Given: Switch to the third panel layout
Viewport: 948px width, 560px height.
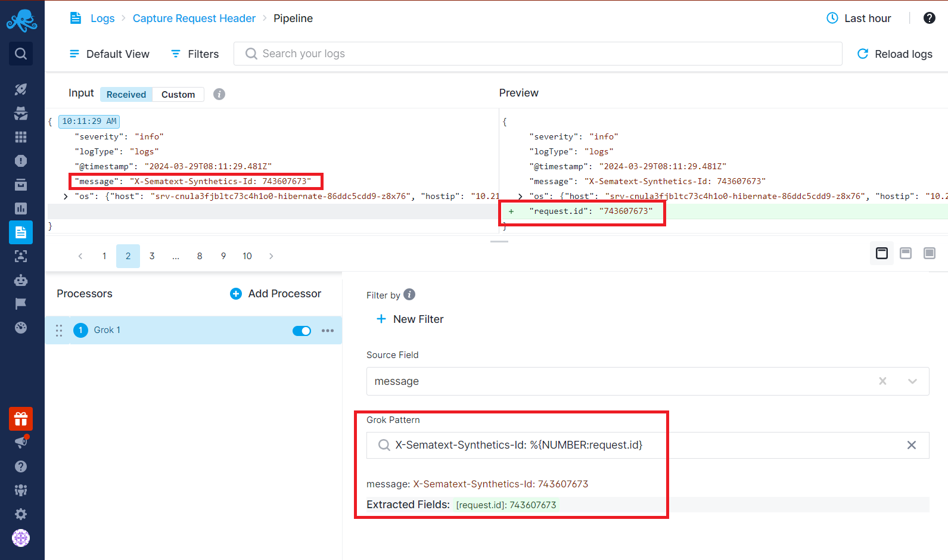Looking at the screenshot, I should click(930, 253).
